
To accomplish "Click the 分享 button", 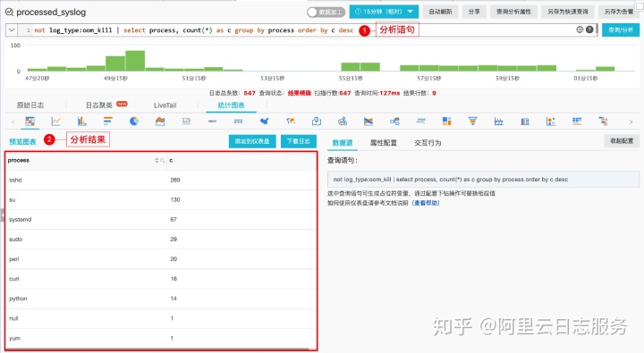I will tap(474, 12).
